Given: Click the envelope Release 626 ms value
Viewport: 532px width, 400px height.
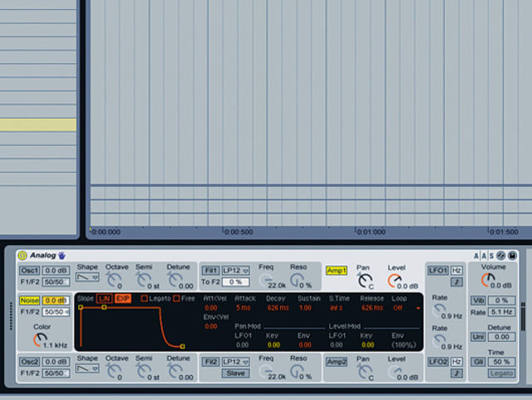Looking at the screenshot, I should 372,308.
